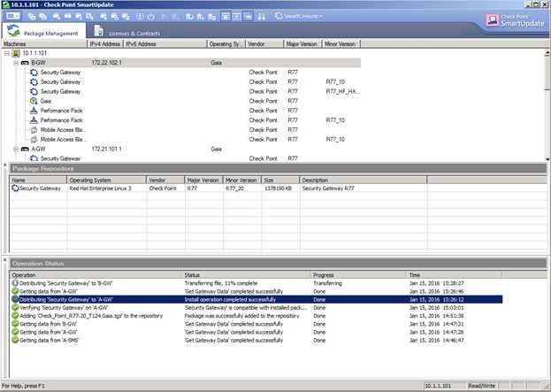
Task: Select the A-GW IP 172.21.101.1
Action: [x=106, y=149]
